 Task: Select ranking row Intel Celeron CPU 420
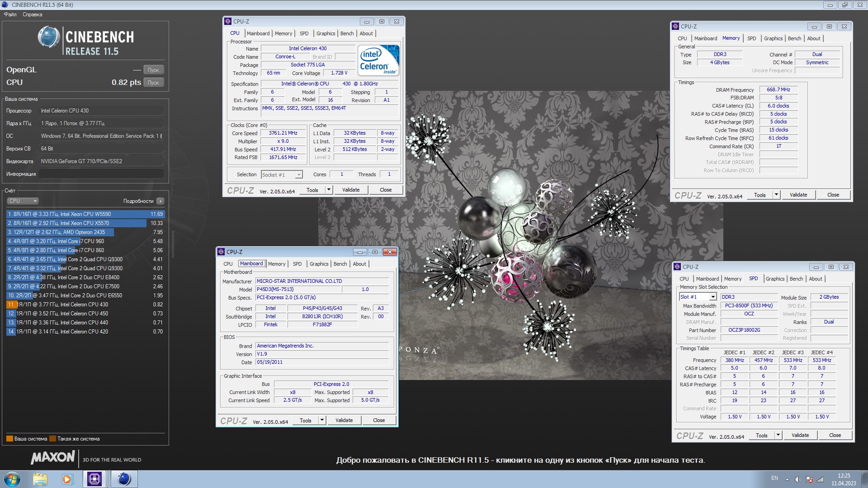tap(85, 332)
